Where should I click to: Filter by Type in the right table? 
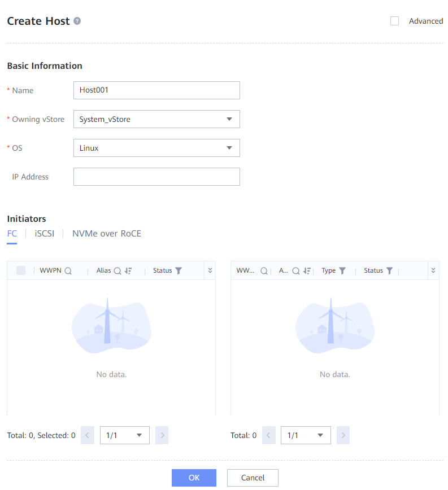342,271
